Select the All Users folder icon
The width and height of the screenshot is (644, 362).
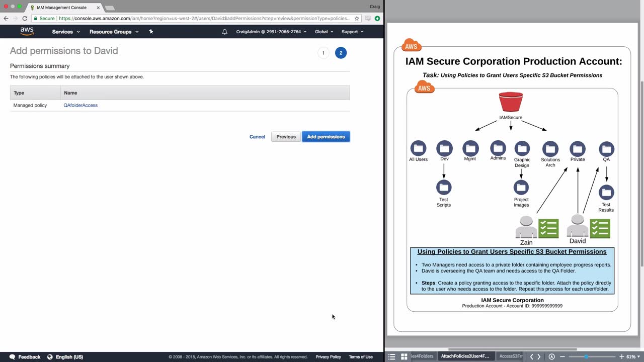click(x=418, y=148)
